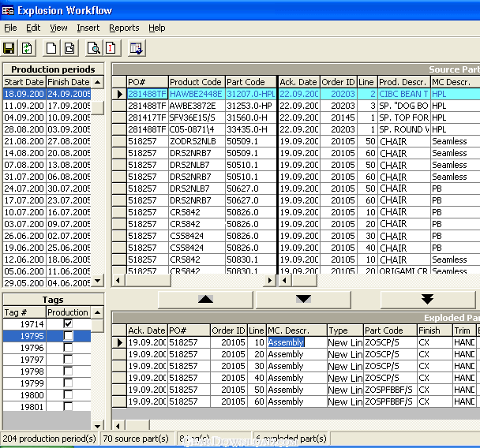Click product code CSS8424 in line 30 row
480x448 pixels.
pyautogui.click(x=197, y=236)
